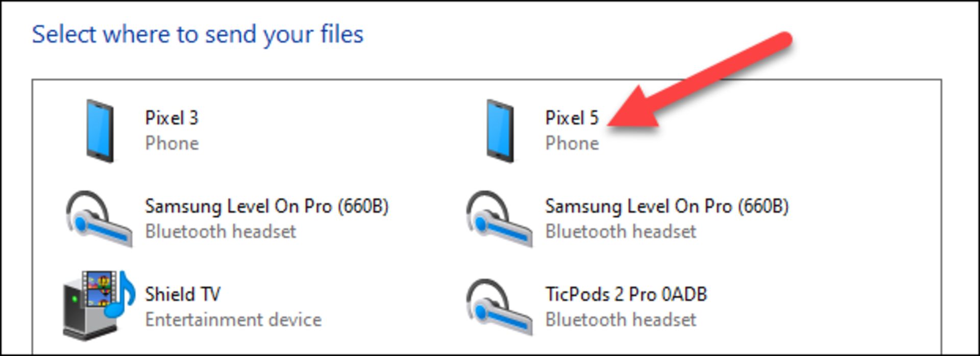Select the Pixel 3 device name
Image resolution: width=980 pixels, height=356 pixels.
(x=171, y=118)
